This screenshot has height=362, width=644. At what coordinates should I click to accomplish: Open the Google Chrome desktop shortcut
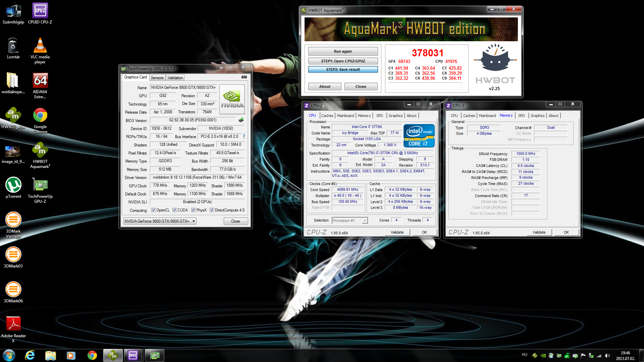[x=40, y=121]
